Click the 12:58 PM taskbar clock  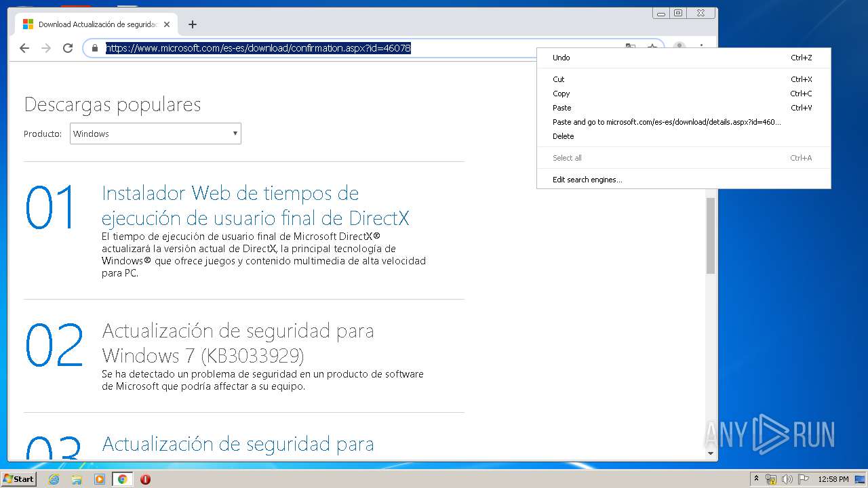(833, 479)
